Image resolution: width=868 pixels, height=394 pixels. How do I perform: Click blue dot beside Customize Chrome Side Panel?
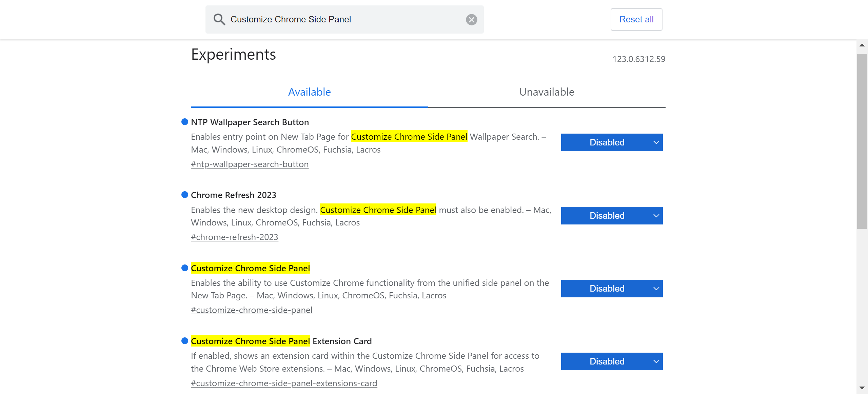[x=185, y=268]
